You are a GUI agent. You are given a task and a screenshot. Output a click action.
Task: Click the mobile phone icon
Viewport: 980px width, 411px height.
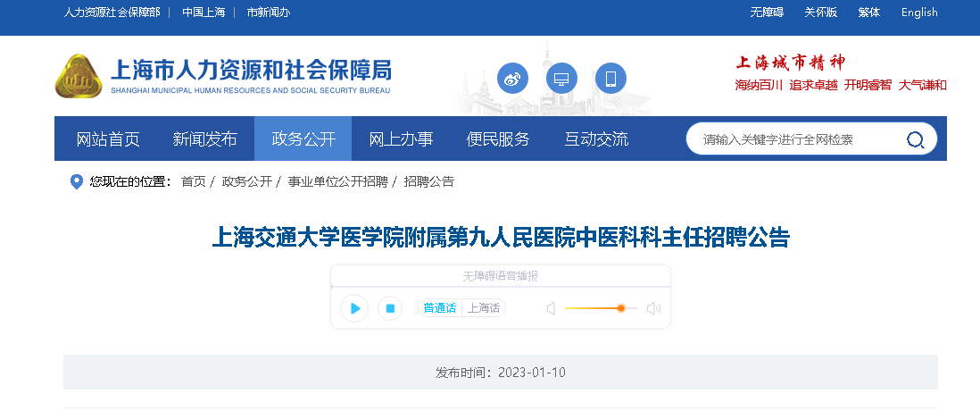pyautogui.click(x=610, y=79)
